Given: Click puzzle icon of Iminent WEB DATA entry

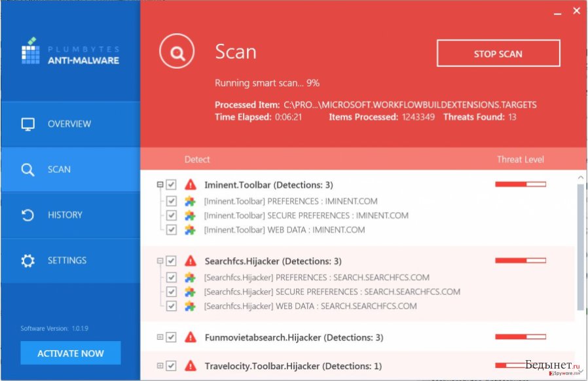Looking at the screenshot, I should tap(190, 230).
